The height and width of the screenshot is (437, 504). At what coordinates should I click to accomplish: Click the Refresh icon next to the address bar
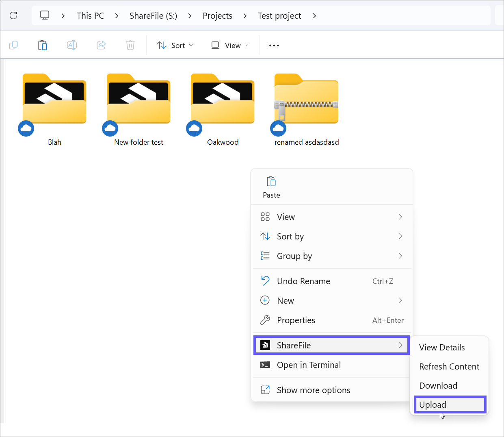coord(14,15)
